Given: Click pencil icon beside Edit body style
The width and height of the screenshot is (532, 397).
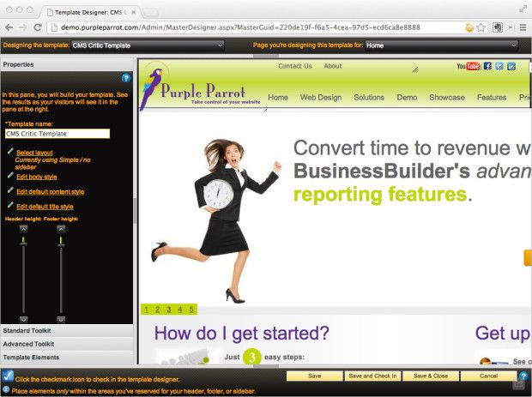Looking at the screenshot, I should click(x=10, y=175).
